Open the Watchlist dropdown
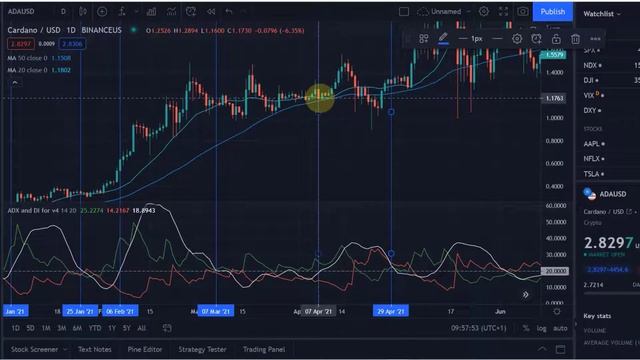This screenshot has width=640, height=360. coord(602,13)
